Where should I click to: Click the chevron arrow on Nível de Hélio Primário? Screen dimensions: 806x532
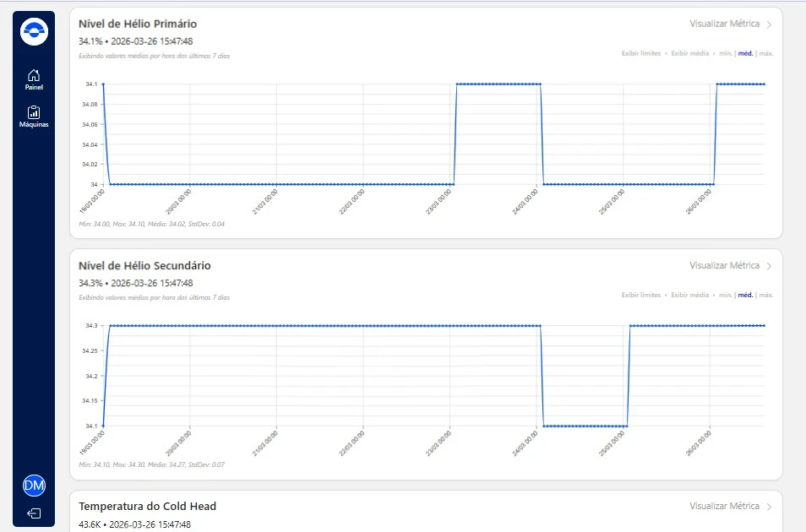point(769,24)
